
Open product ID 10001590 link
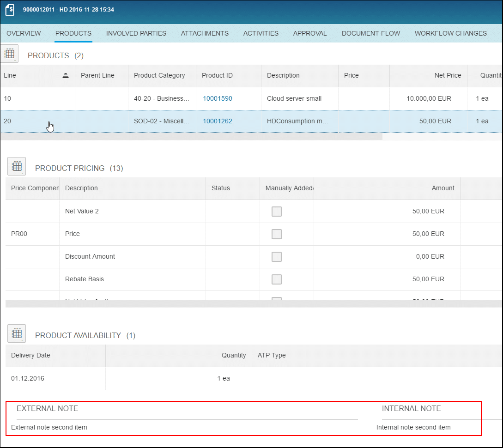(x=218, y=98)
